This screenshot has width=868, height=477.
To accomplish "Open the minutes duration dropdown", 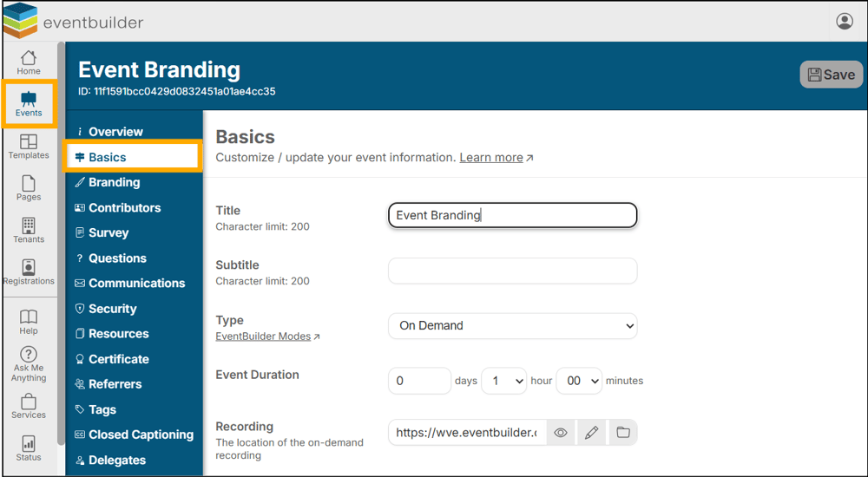I will 578,381.
